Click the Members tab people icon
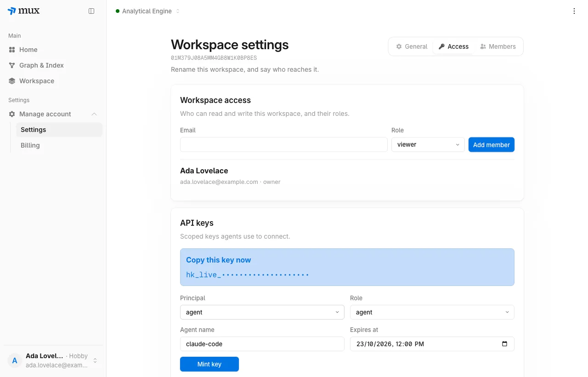This screenshot has width=588, height=377. click(x=483, y=46)
